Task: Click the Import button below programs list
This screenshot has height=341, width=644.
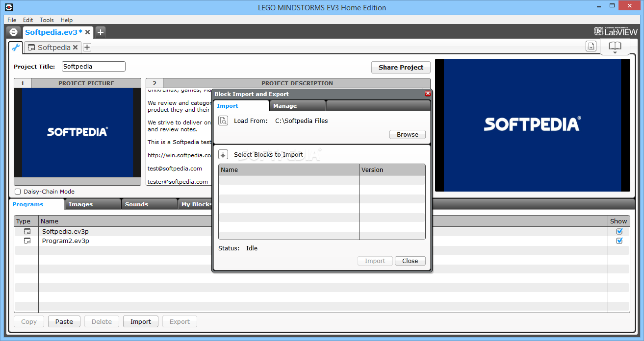Action: point(141,322)
